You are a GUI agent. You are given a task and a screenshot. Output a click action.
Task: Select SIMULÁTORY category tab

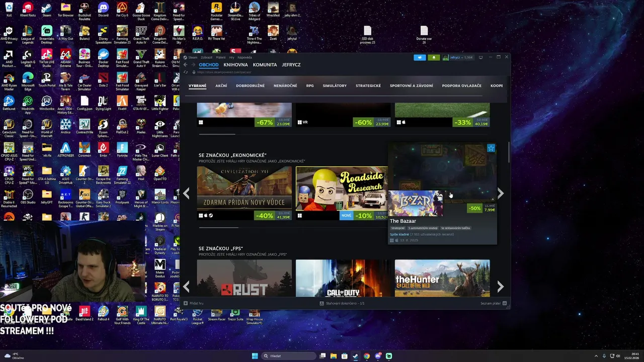point(335,86)
